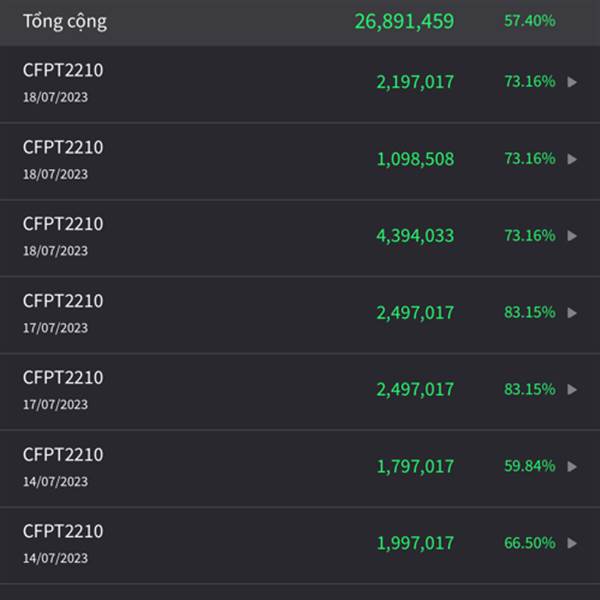The image size is (600, 600).
Task: Tap the 73.16% beside 1,098,508
Action: pos(530,158)
